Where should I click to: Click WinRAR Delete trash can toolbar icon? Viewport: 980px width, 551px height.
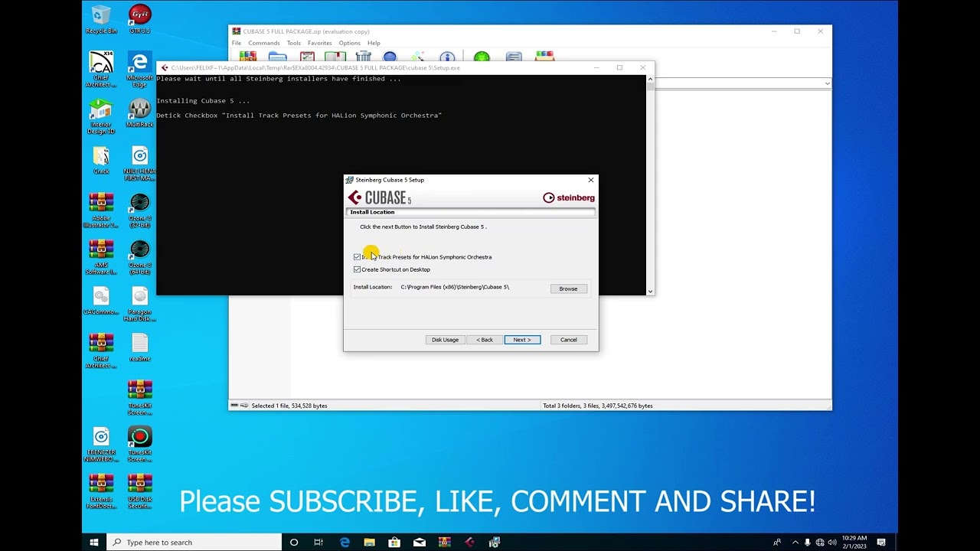click(364, 57)
